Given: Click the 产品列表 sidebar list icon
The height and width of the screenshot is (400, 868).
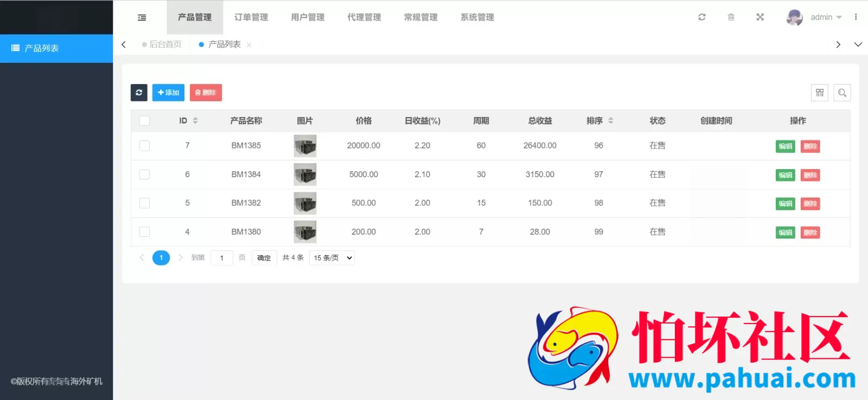Looking at the screenshot, I should tap(15, 48).
